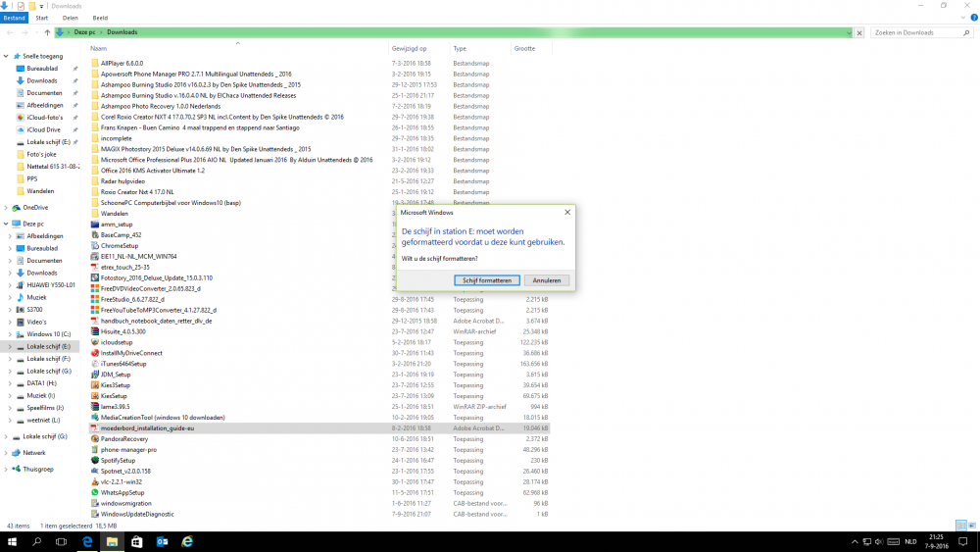Select Lokale schijf (E:) under Deze pc
This screenshot has width=980, height=552.
click(48, 346)
